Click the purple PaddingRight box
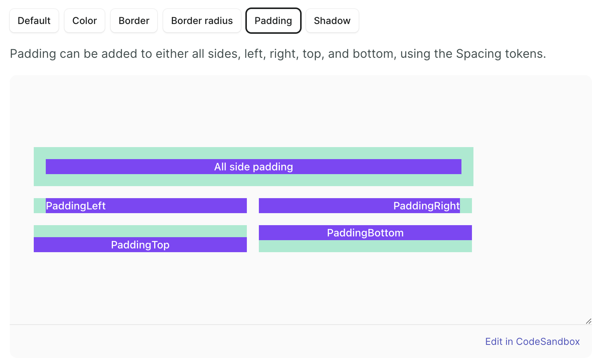Image resolution: width=598 pixels, height=364 pixels. pos(359,206)
